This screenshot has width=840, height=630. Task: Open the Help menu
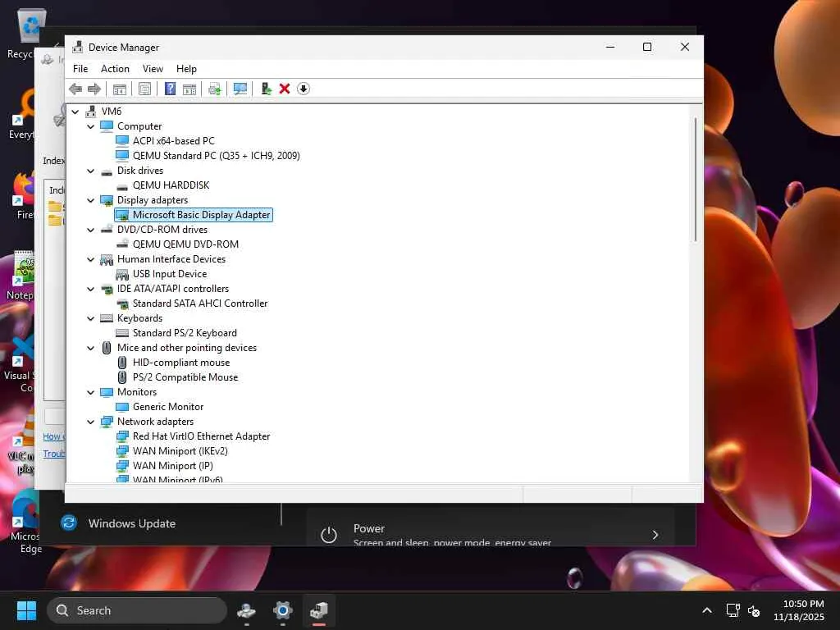click(186, 69)
